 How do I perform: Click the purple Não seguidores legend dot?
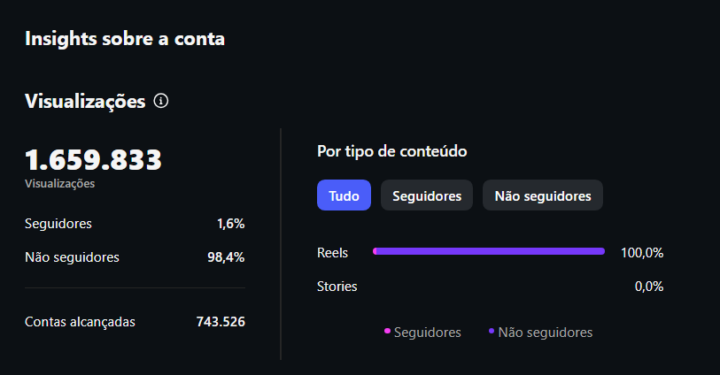click(x=491, y=331)
